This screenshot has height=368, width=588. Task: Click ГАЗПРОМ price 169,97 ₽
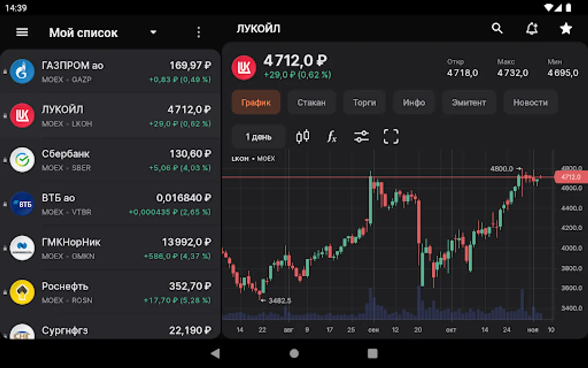tap(190, 65)
